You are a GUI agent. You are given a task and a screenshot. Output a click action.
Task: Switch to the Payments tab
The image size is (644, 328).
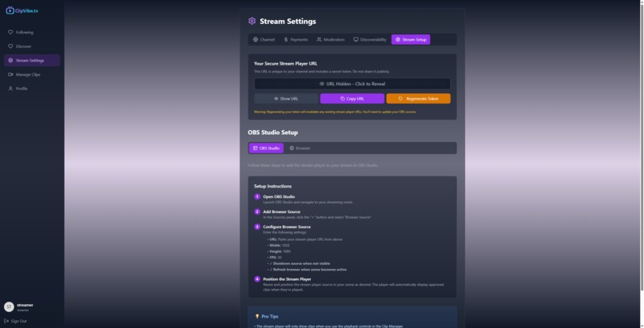[296, 39]
